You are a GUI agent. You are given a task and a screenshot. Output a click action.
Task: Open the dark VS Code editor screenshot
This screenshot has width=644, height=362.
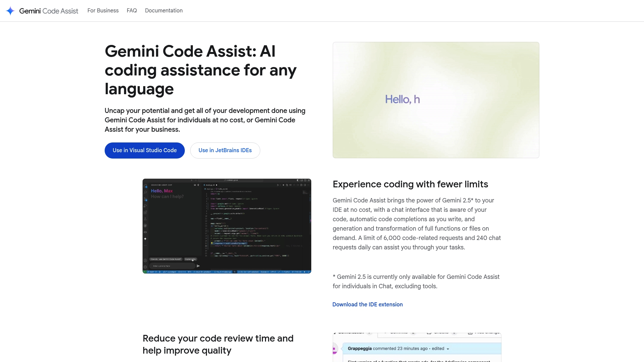pyautogui.click(x=227, y=226)
